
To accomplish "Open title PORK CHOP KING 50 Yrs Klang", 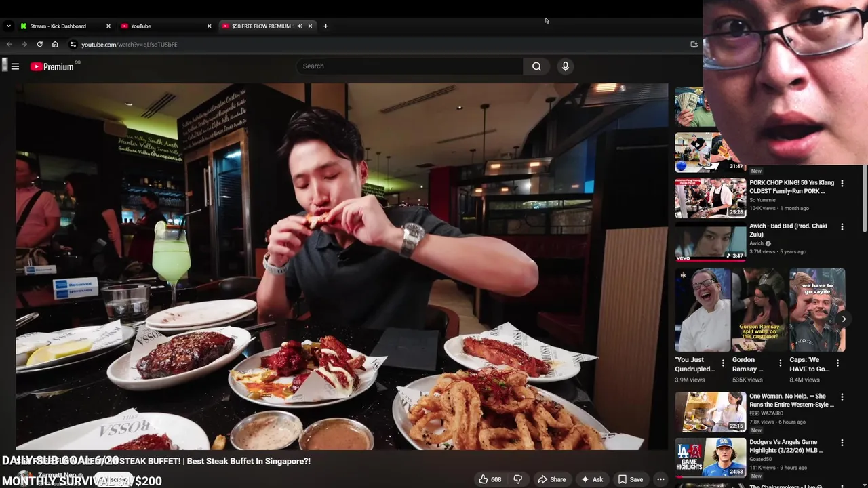I will click(x=791, y=187).
